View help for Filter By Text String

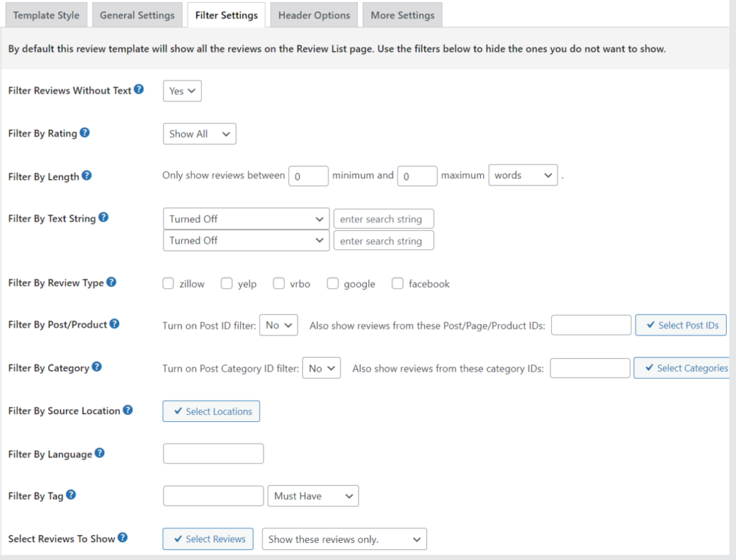click(x=103, y=217)
